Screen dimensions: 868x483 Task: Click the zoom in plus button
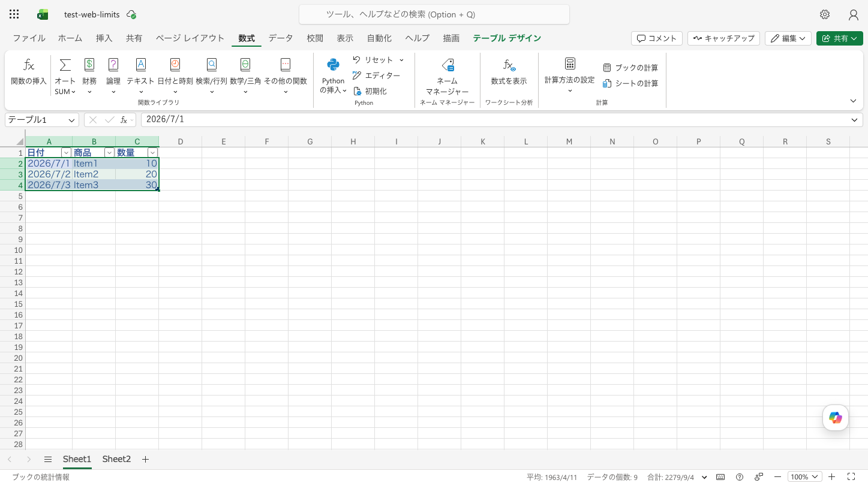[x=831, y=477]
